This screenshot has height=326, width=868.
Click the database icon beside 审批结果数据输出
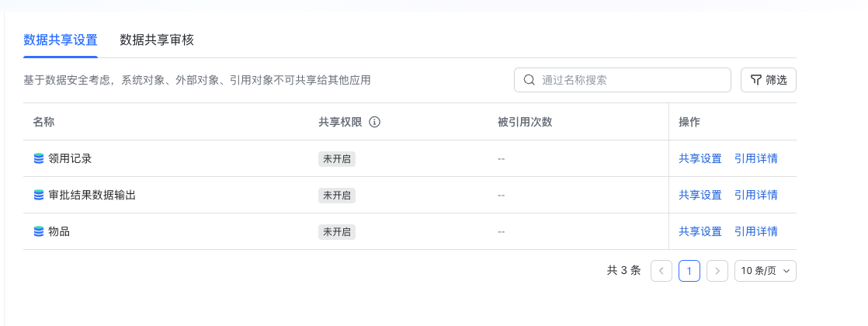point(39,195)
